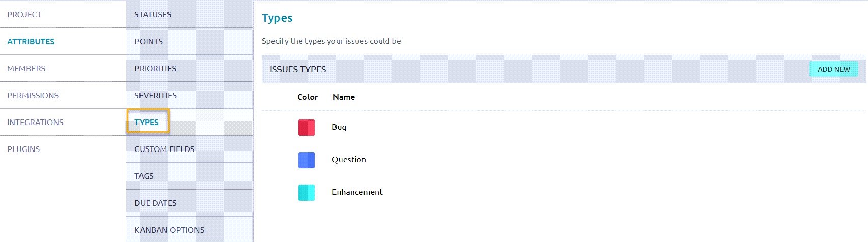Open the Priorities tab
The height and width of the screenshot is (242, 868).
(155, 68)
